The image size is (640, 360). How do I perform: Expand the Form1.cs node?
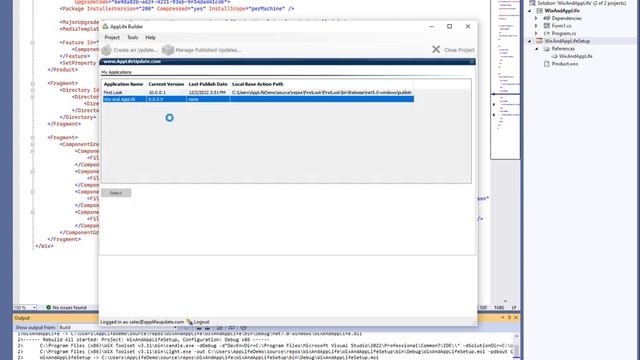536,26
